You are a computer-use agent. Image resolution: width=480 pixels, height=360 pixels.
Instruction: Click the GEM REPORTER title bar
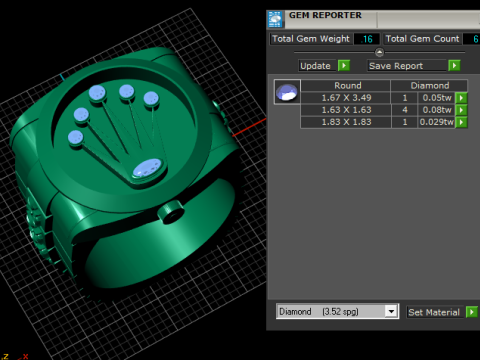click(373, 19)
